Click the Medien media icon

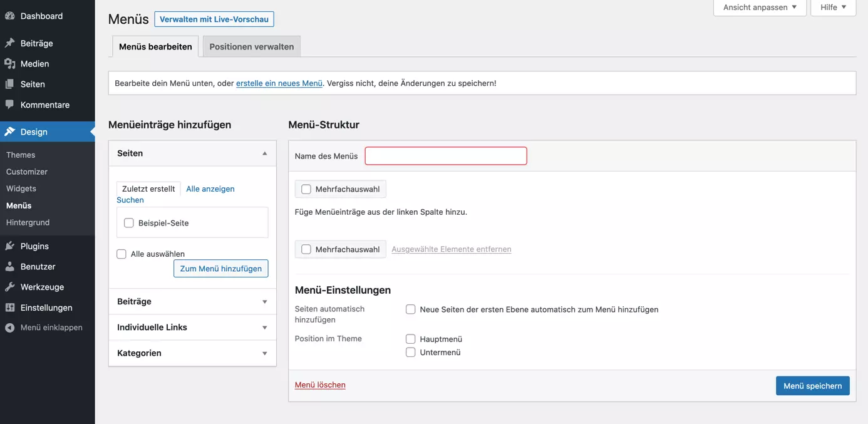pyautogui.click(x=9, y=64)
